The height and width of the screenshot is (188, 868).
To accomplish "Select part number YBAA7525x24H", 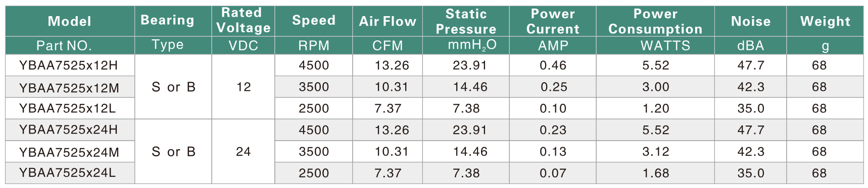I will (x=69, y=130).
